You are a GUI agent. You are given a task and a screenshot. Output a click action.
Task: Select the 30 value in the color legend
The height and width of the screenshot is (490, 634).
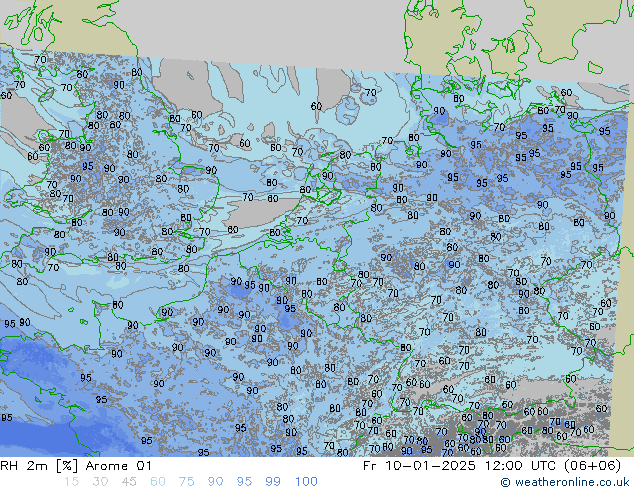pyautogui.click(x=100, y=482)
